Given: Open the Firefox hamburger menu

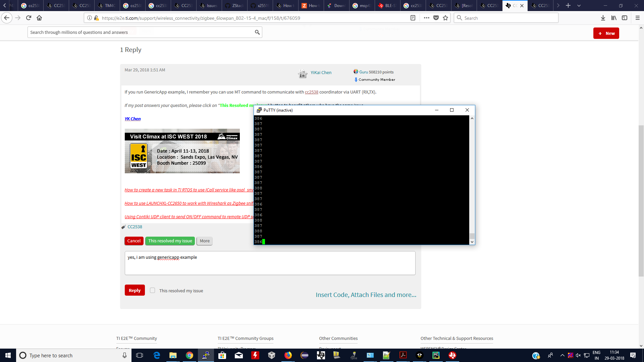Looking at the screenshot, I should tap(637, 18).
